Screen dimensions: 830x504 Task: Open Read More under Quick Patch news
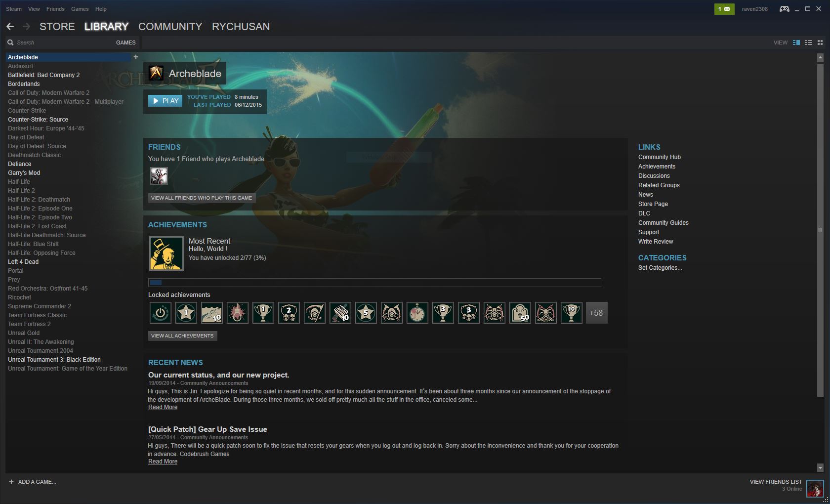[163, 462]
